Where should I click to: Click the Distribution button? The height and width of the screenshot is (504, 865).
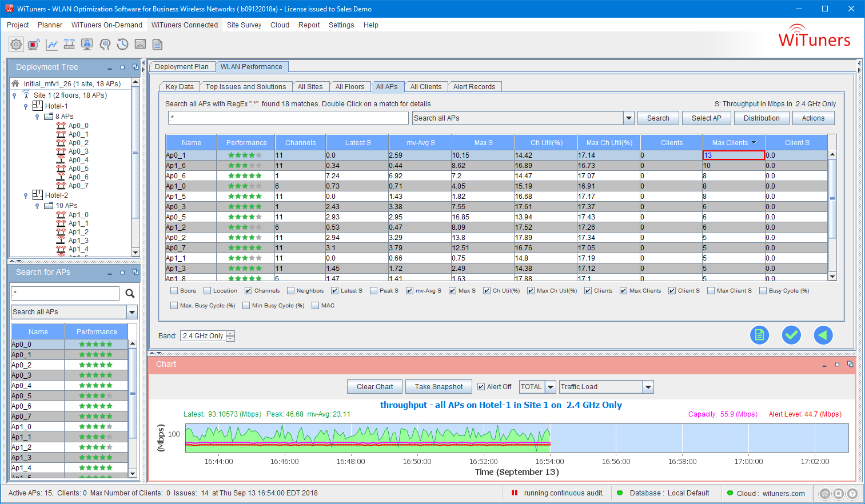coord(762,118)
